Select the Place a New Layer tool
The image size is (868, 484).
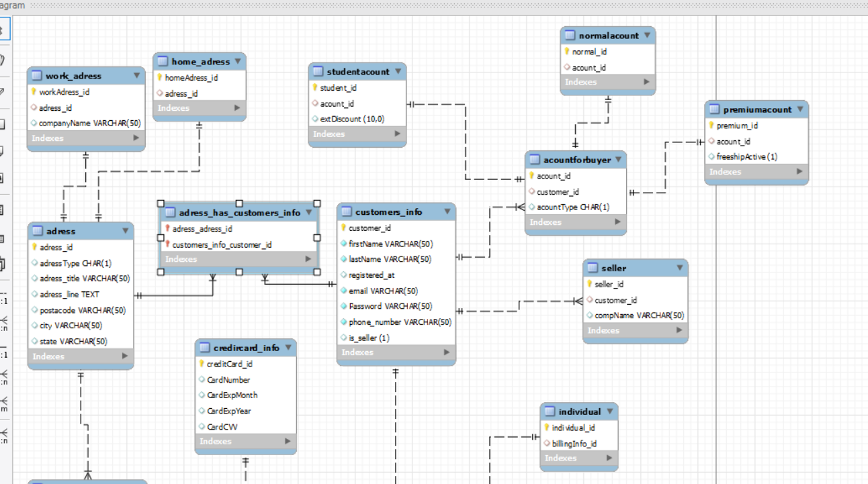5,124
